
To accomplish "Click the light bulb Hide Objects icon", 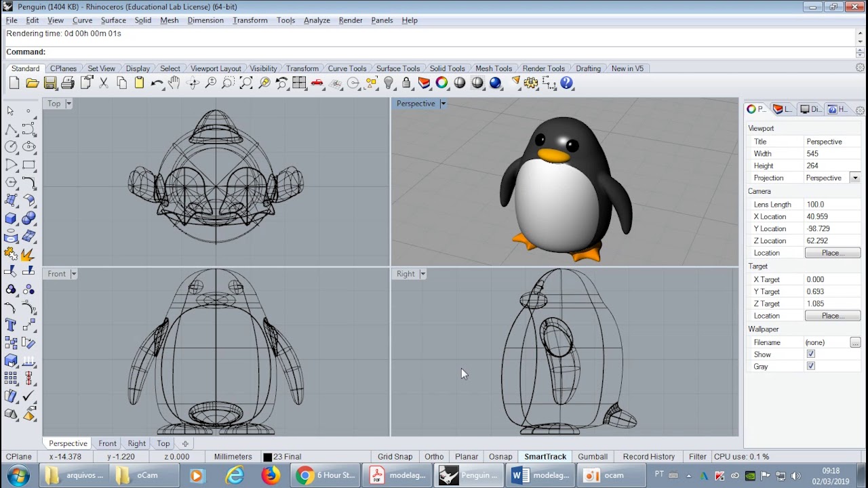I will [x=389, y=83].
